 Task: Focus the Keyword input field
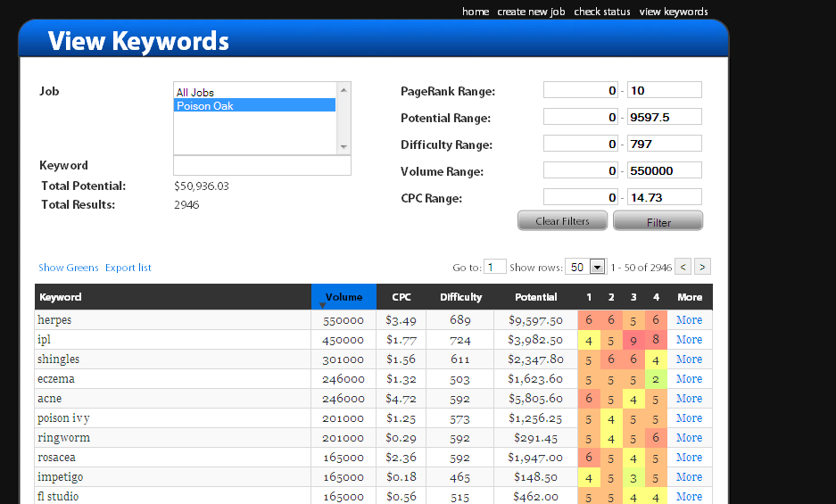[261, 165]
